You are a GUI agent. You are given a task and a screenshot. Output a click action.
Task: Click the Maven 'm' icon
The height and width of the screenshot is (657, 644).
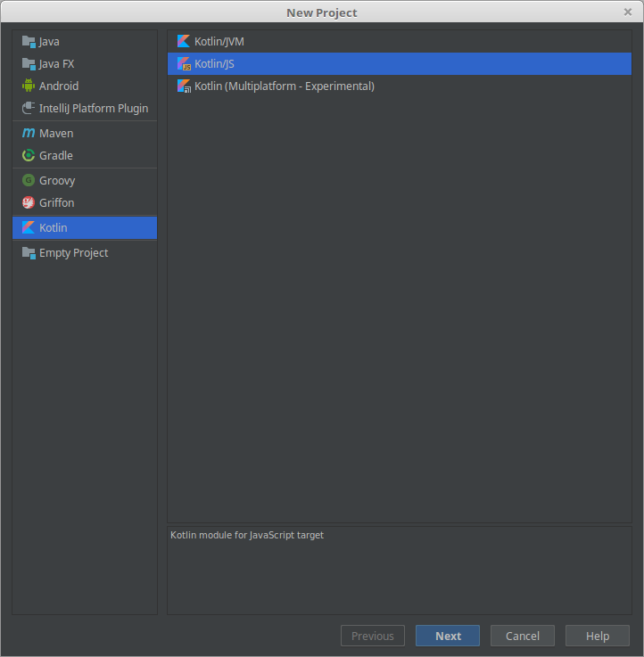29,133
